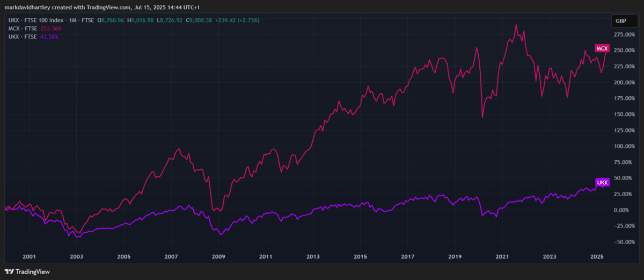This screenshot has width=644, height=280.
Task: Click the pink MCX series tag
Action: pyautogui.click(x=602, y=48)
